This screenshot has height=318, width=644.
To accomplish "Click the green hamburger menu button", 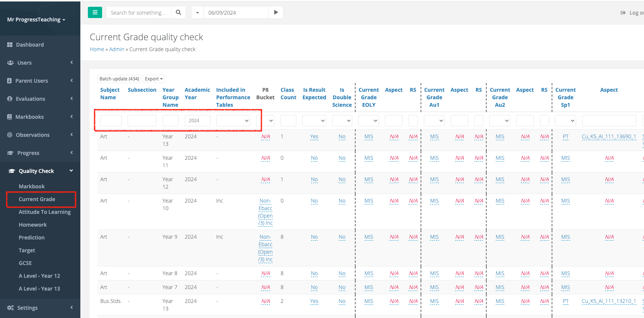I will tap(95, 12).
